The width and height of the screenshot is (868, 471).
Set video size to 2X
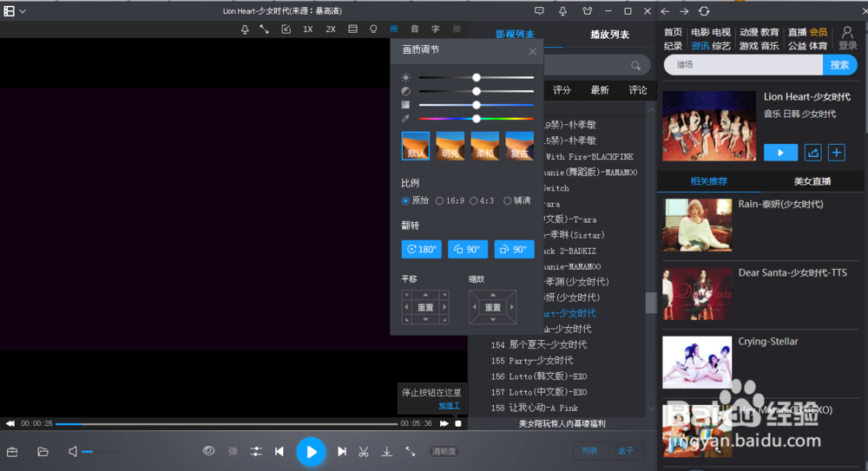[331, 29]
